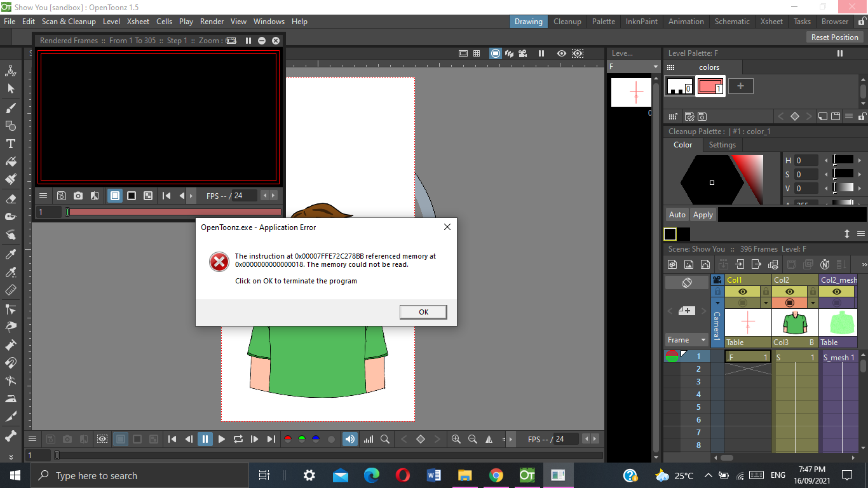868x488 pixels.
Task: Open the Render menu
Action: (x=212, y=21)
